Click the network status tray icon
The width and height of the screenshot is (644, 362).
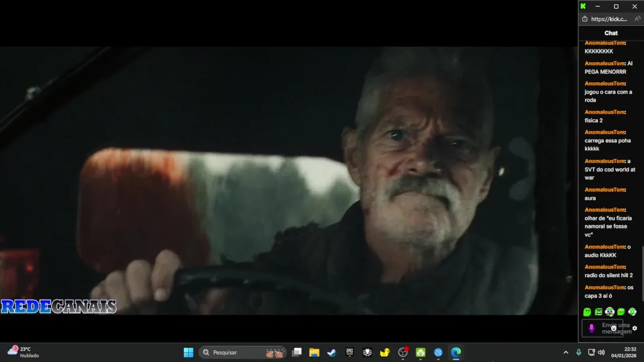tap(591, 352)
